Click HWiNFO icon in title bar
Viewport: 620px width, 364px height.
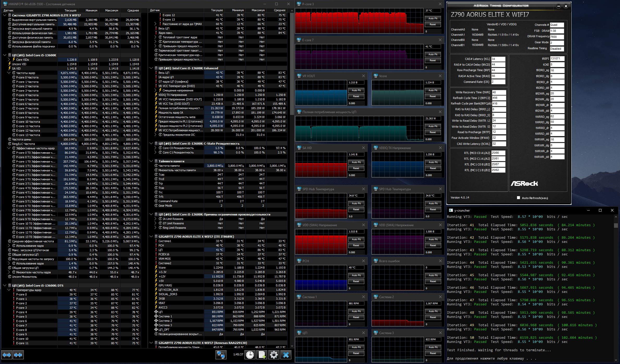click(5, 4)
